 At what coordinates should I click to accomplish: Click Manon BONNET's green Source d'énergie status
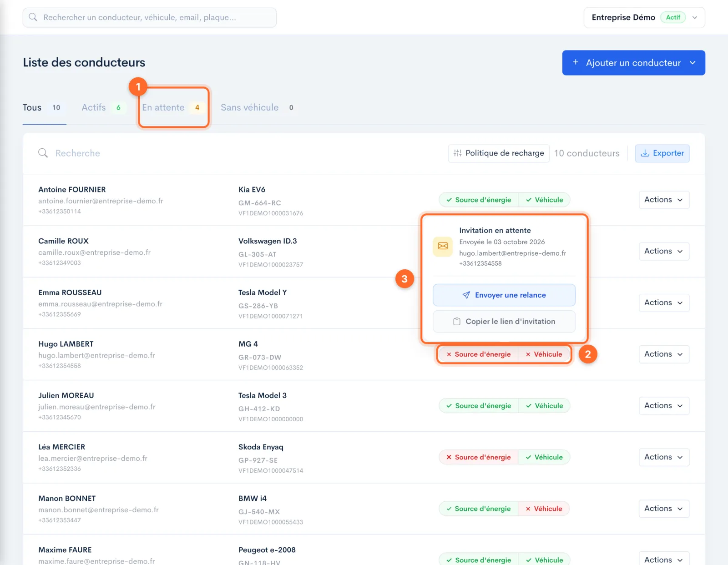click(x=478, y=509)
